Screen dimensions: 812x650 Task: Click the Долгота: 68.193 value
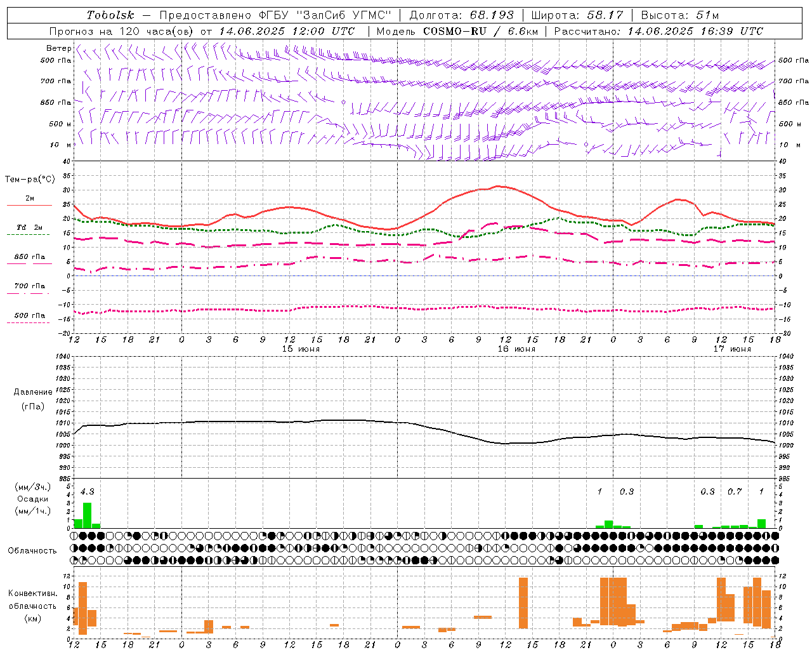(461, 15)
